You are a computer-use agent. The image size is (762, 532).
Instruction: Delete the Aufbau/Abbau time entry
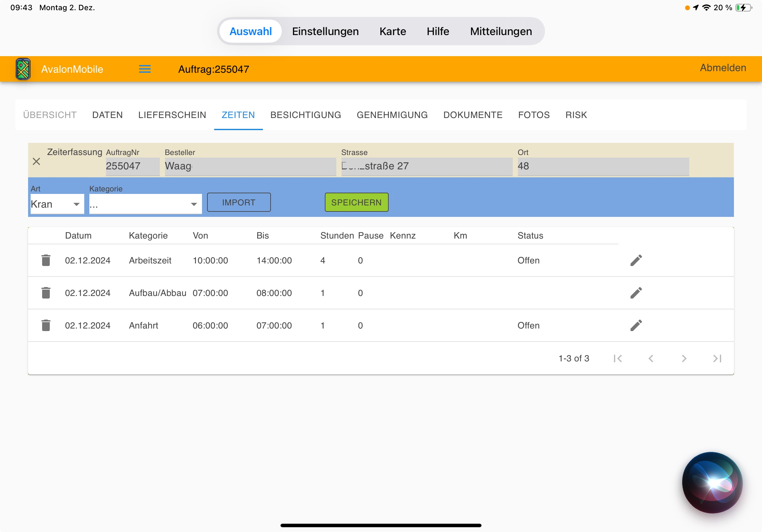pyautogui.click(x=46, y=293)
